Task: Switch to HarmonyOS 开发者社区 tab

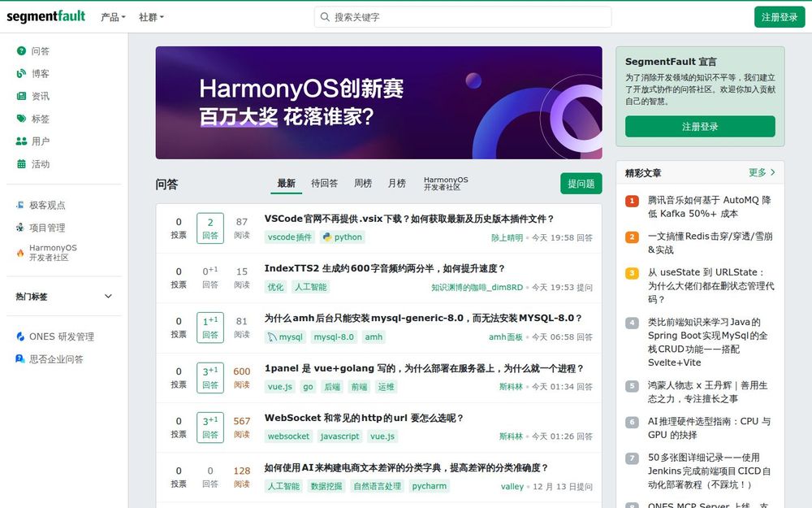Action: click(446, 183)
